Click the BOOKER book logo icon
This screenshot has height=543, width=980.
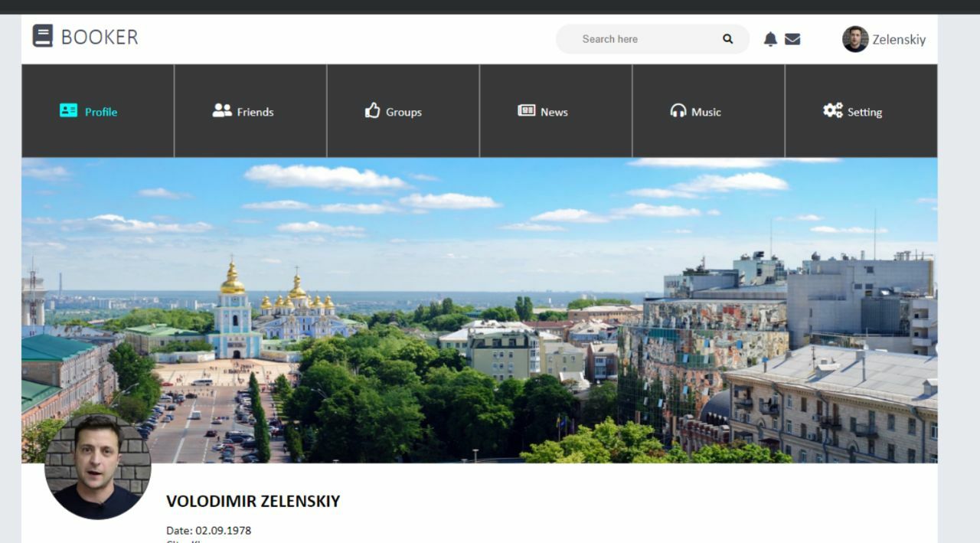click(43, 36)
